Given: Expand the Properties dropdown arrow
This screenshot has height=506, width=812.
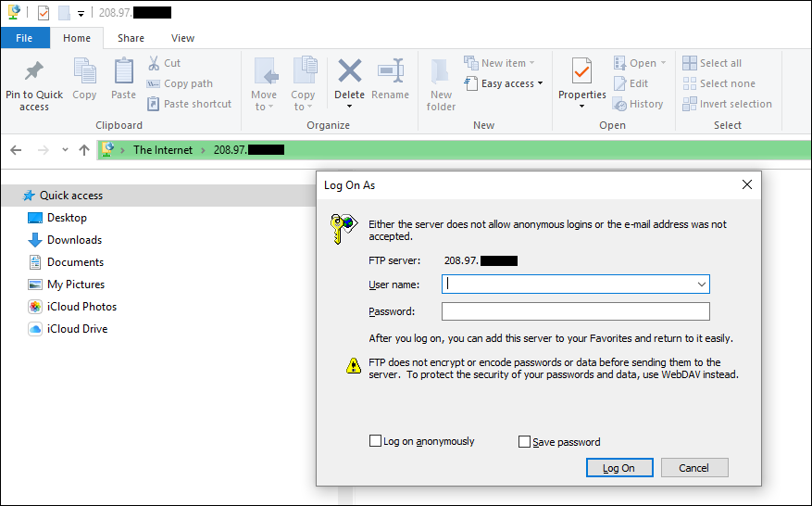Looking at the screenshot, I should click(x=582, y=107).
